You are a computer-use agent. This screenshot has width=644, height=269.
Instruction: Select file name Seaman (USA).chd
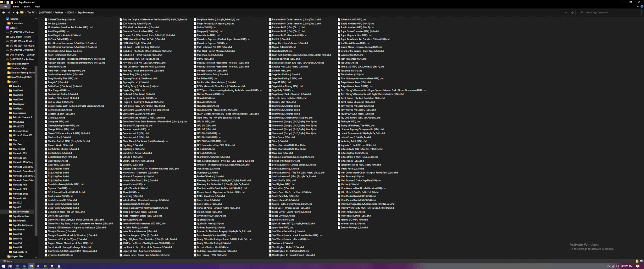281,71
